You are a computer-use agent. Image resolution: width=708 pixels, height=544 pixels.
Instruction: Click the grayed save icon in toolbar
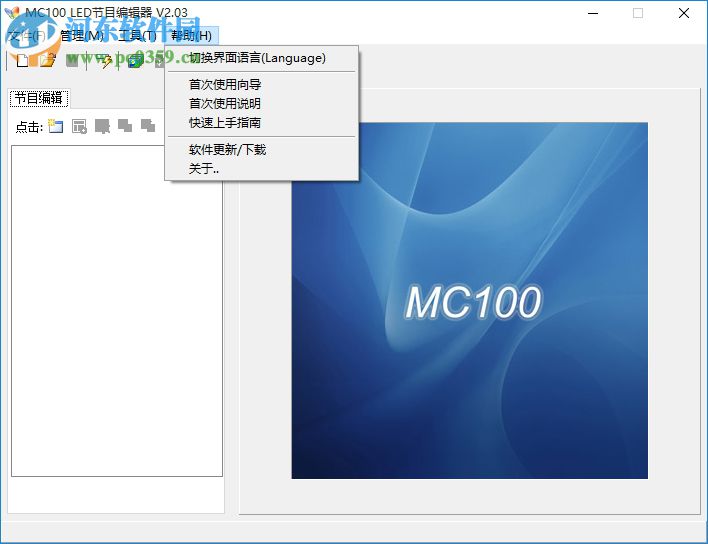point(72,60)
